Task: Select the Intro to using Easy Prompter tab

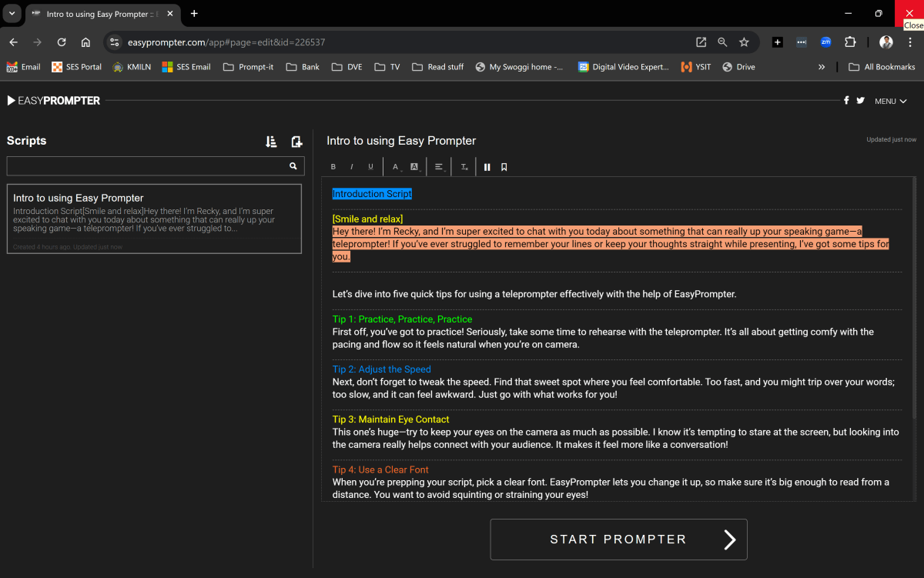Action: point(102,14)
